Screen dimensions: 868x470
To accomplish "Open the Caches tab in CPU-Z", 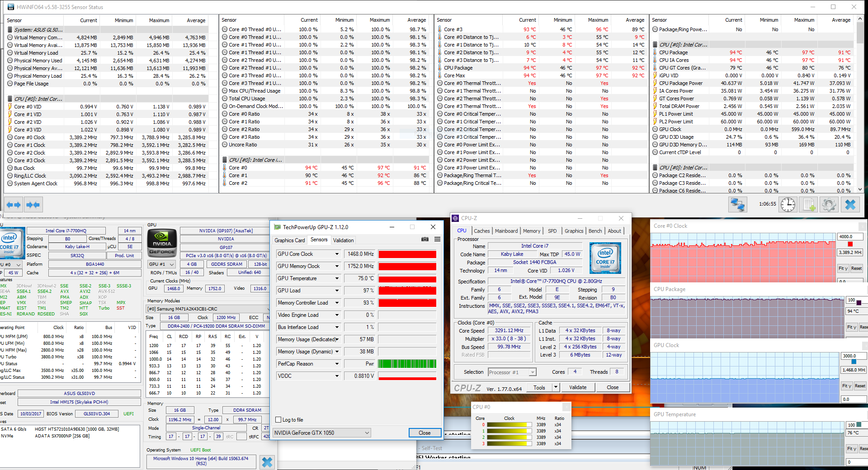I will coord(481,231).
